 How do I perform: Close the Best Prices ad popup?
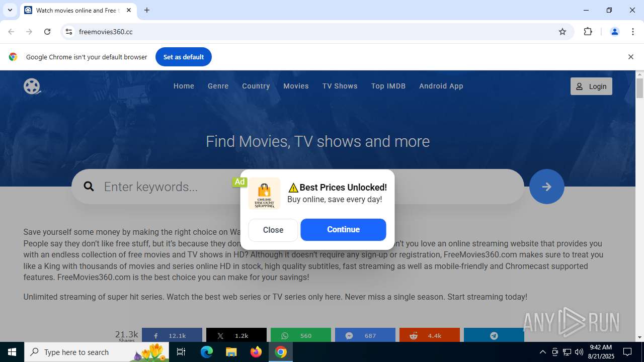click(273, 230)
